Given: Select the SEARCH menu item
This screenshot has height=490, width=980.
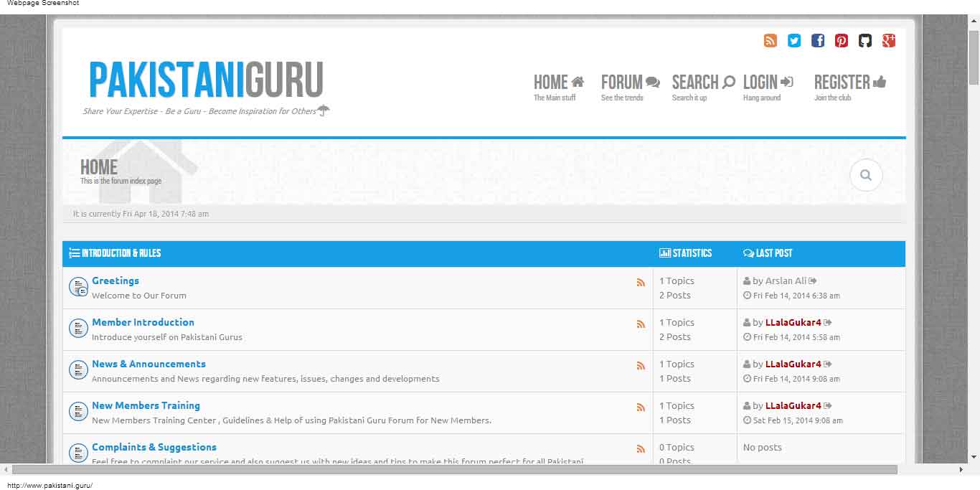Looking at the screenshot, I should [x=703, y=87].
